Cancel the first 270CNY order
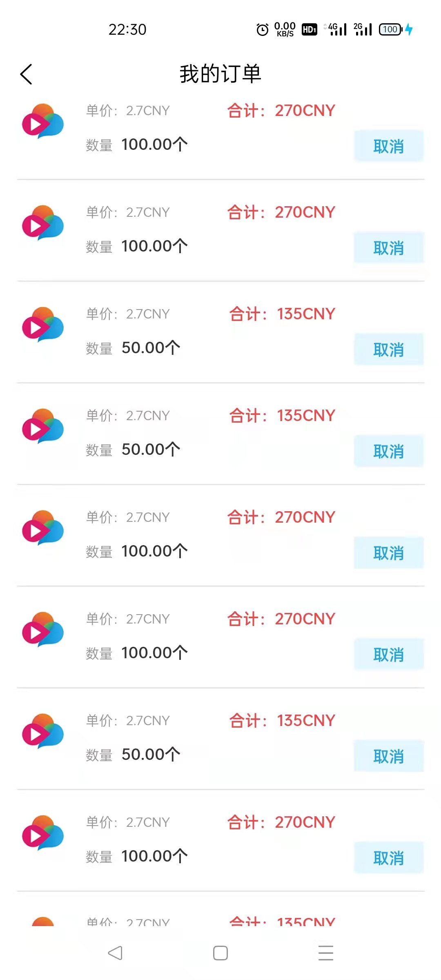Viewport: 441px width, 980px height. click(388, 146)
